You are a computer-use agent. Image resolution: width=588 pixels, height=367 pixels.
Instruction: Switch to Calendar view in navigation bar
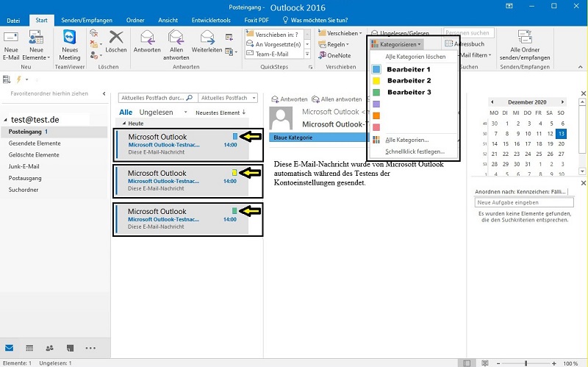(x=29, y=348)
